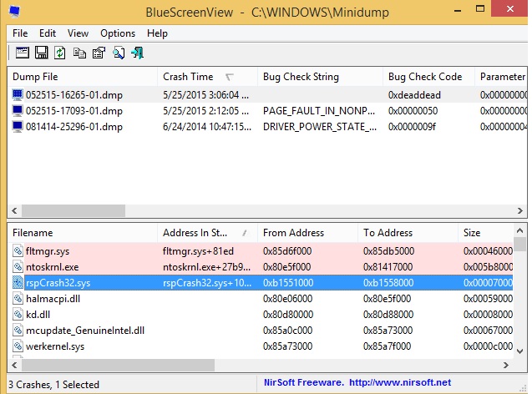Select the mcupdate_GenuineIntel.dll driver row
Image resolution: width=532 pixels, height=394 pixels.
pyautogui.click(x=261, y=331)
